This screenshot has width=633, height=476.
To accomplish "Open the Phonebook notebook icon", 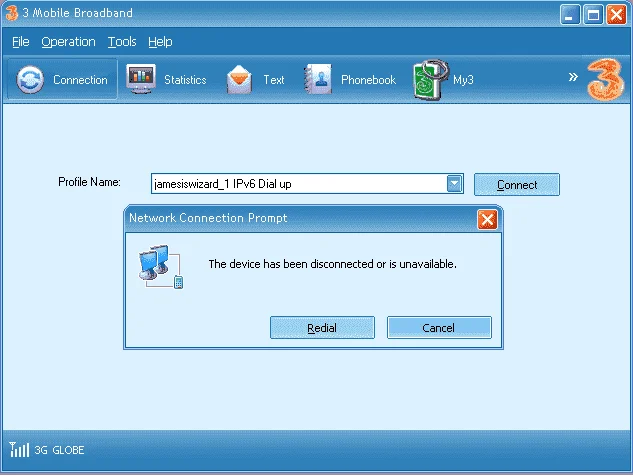I will pos(318,79).
